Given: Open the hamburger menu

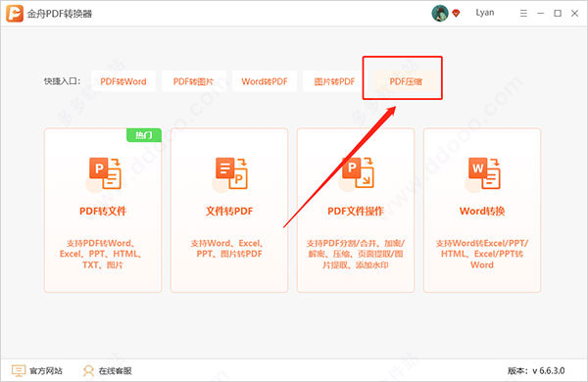Looking at the screenshot, I should tap(523, 14).
